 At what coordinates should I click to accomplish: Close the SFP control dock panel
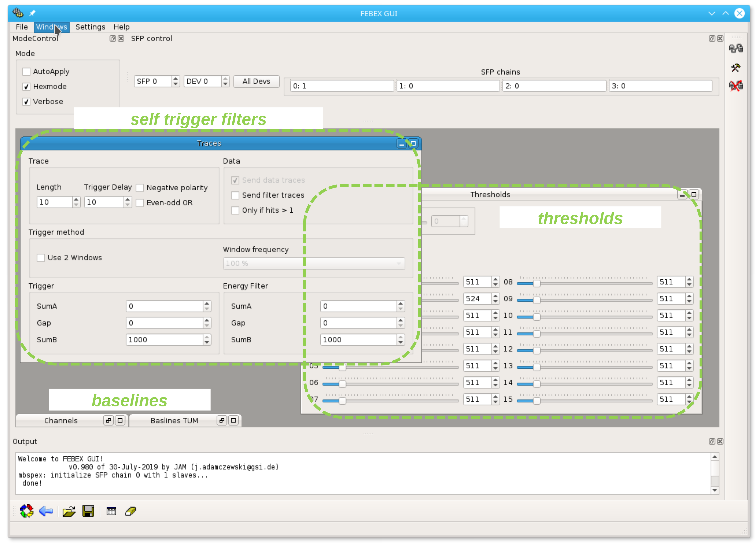pos(720,38)
